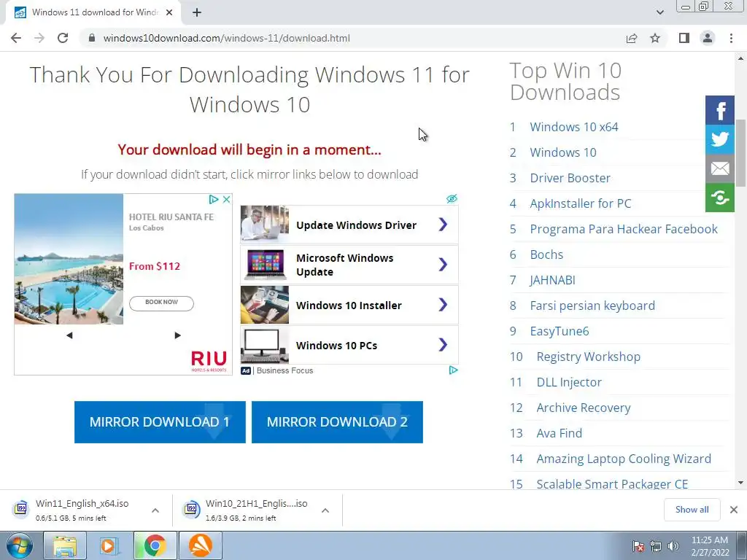The height and width of the screenshot is (560, 747).
Task: Open the Windows 10 Installer ad
Action: pos(349,305)
